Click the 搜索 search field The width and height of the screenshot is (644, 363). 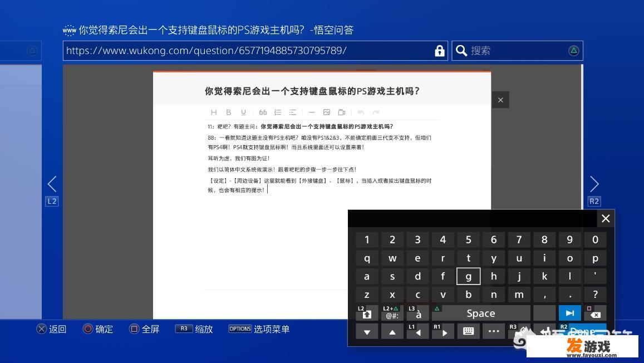click(517, 51)
